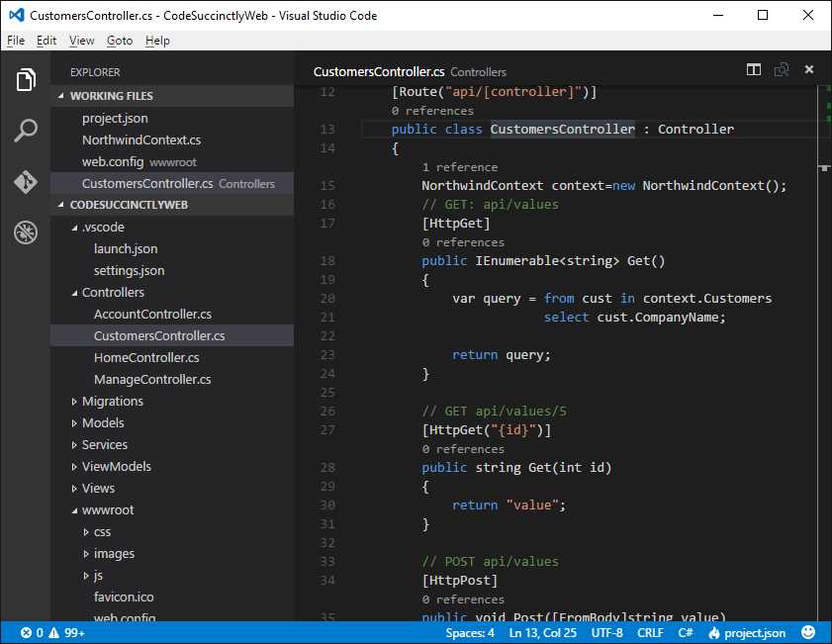832x644 pixels.
Task: Close the CustomersController.cs editor
Action: pyautogui.click(x=808, y=69)
